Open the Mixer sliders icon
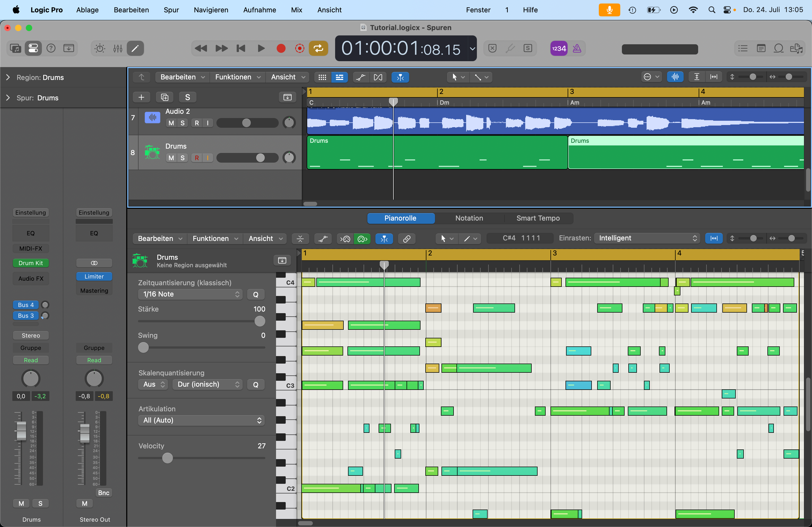Viewport: 812px width, 527px height. (118, 48)
